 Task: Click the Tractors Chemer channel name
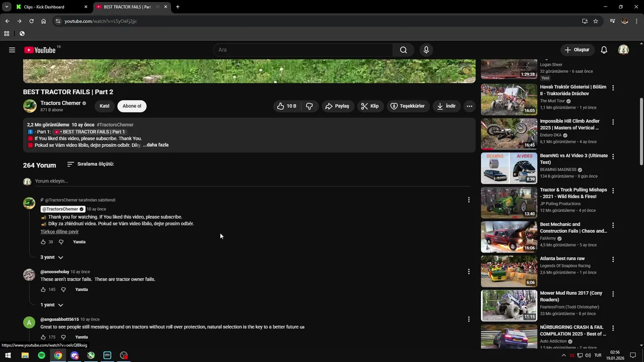pos(60,103)
